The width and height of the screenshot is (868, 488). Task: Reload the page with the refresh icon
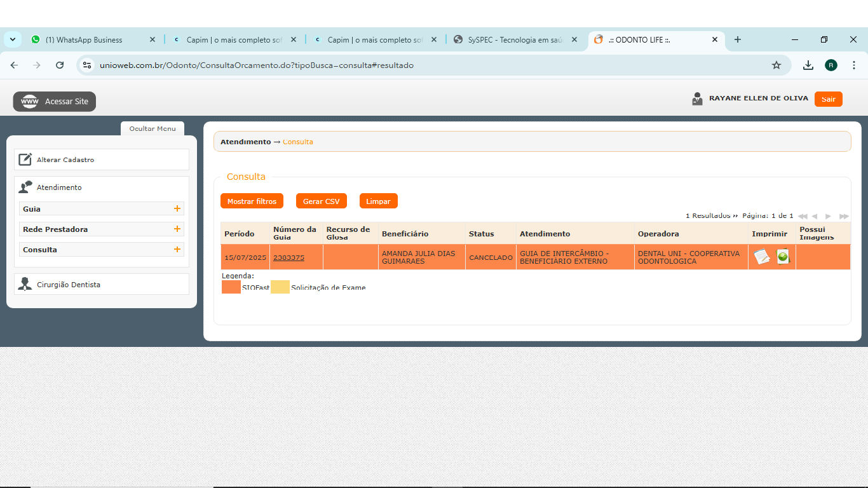click(x=60, y=65)
